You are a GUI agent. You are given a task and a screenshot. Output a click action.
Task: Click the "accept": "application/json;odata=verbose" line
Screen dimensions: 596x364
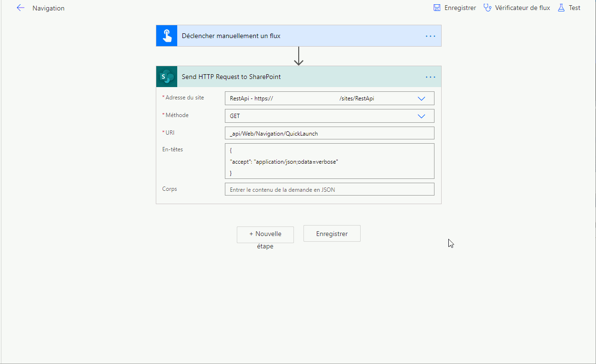284,162
